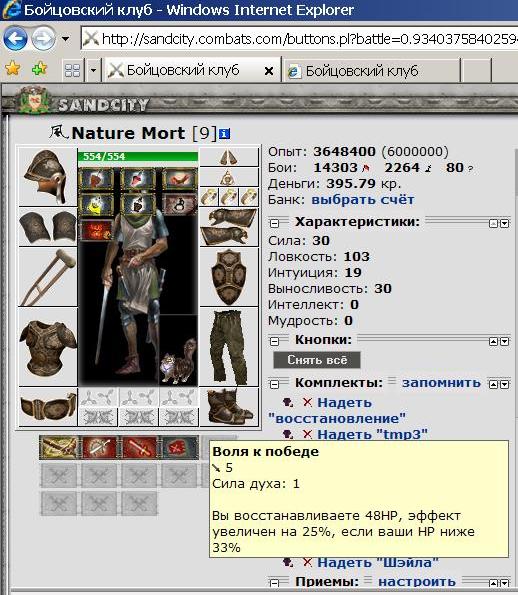Image resolution: width=518 pixels, height=595 pixels.
Task: Click the equipped boots slot
Action: (x=229, y=407)
